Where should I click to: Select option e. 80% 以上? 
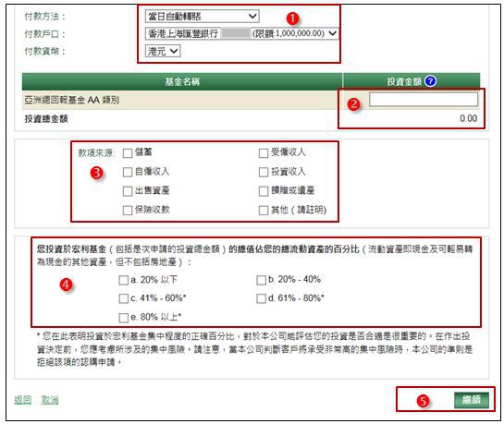pyautogui.click(x=123, y=318)
